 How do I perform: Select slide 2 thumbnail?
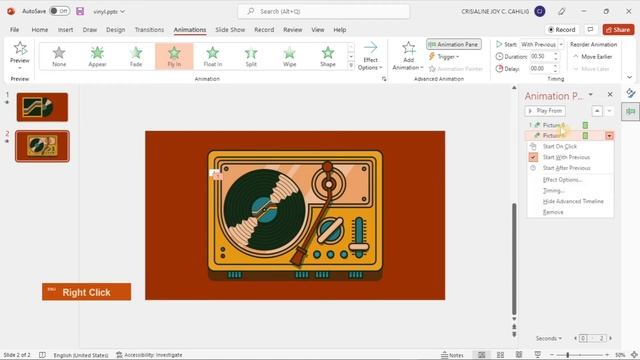click(x=42, y=146)
